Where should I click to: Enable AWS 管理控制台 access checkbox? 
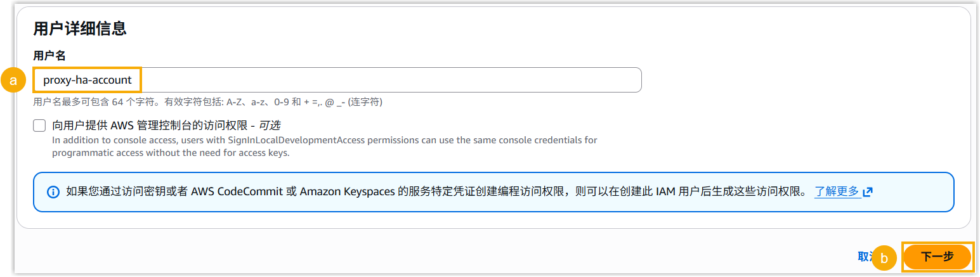[40, 126]
